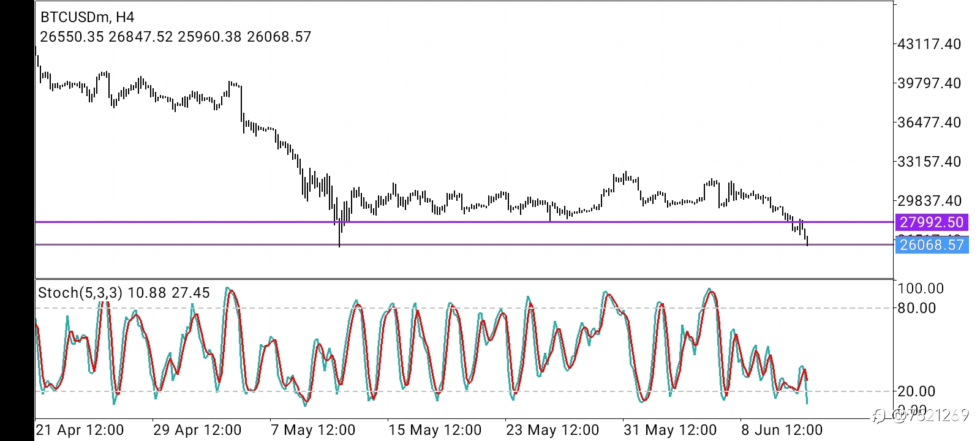Select the 20.00 stochastic level label

coord(917,391)
